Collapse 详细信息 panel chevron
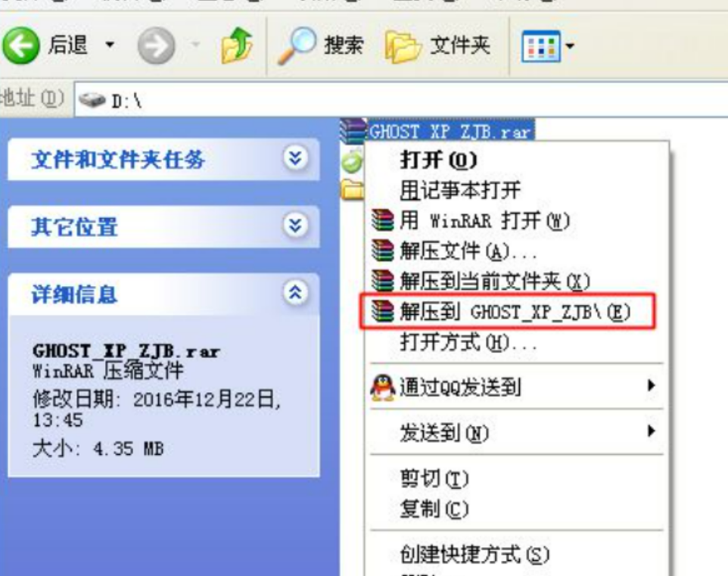 pyautogui.click(x=296, y=293)
